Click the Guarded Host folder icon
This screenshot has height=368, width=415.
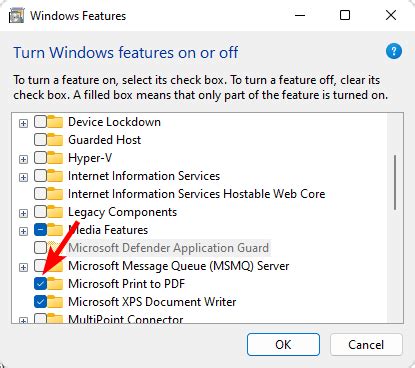(55, 140)
